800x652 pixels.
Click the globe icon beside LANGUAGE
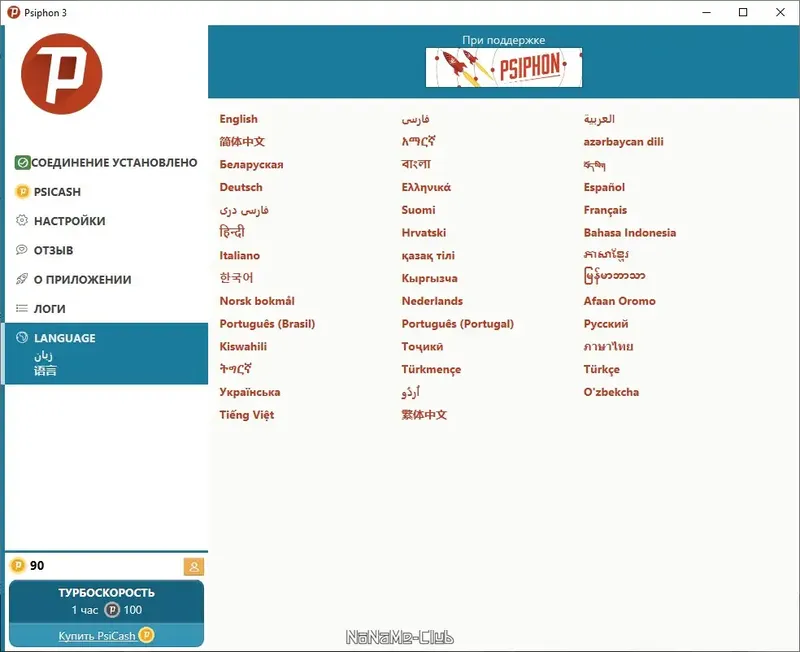point(22,337)
